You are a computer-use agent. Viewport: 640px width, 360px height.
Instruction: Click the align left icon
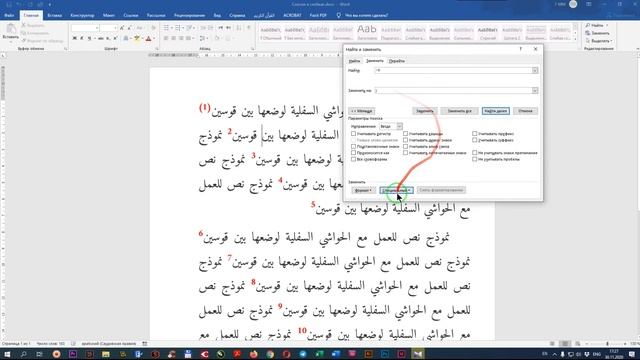tap(167, 38)
